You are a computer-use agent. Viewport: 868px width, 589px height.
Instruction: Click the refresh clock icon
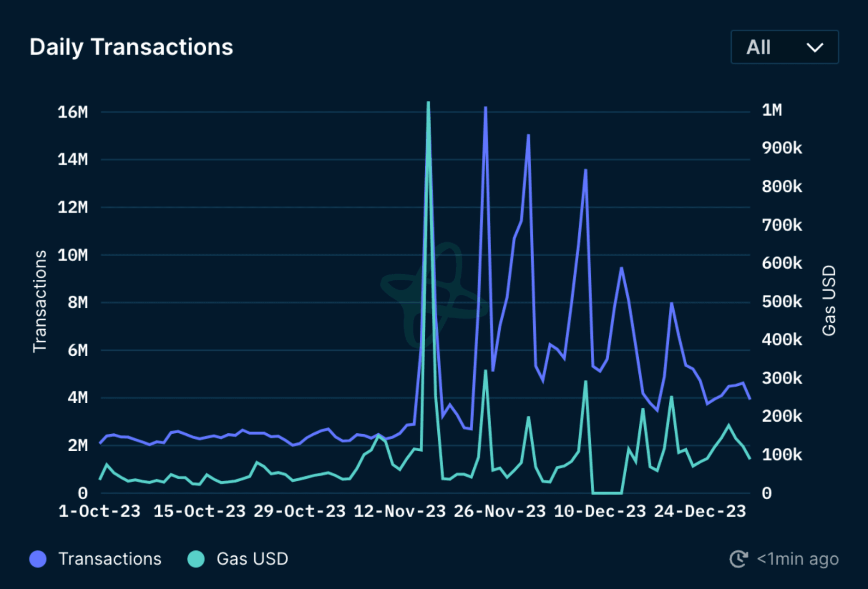738,559
